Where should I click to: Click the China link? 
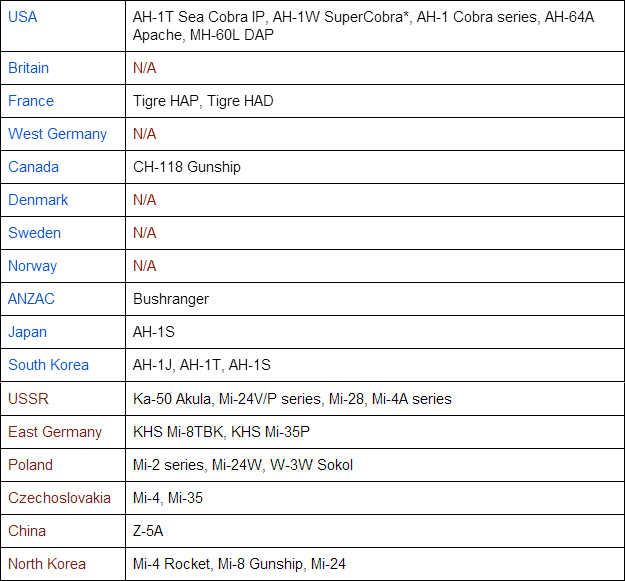pyautogui.click(x=27, y=531)
